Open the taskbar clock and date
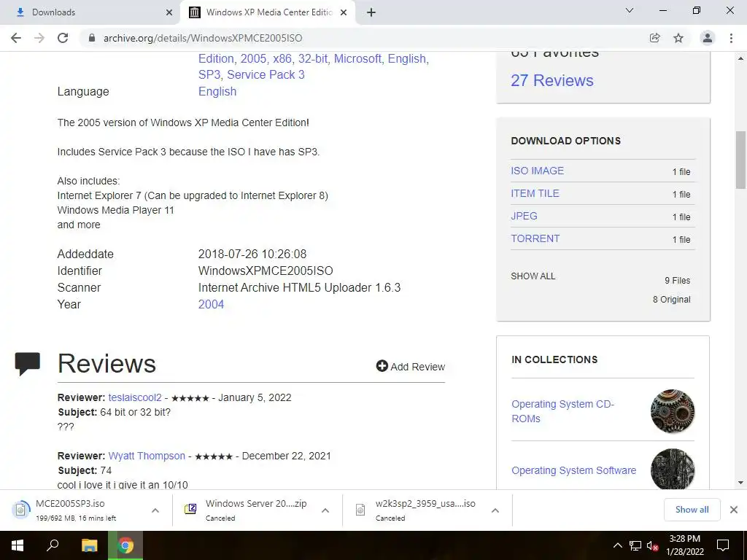Image resolution: width=747 pixels, height=560 pixels. tap(684, 545)
